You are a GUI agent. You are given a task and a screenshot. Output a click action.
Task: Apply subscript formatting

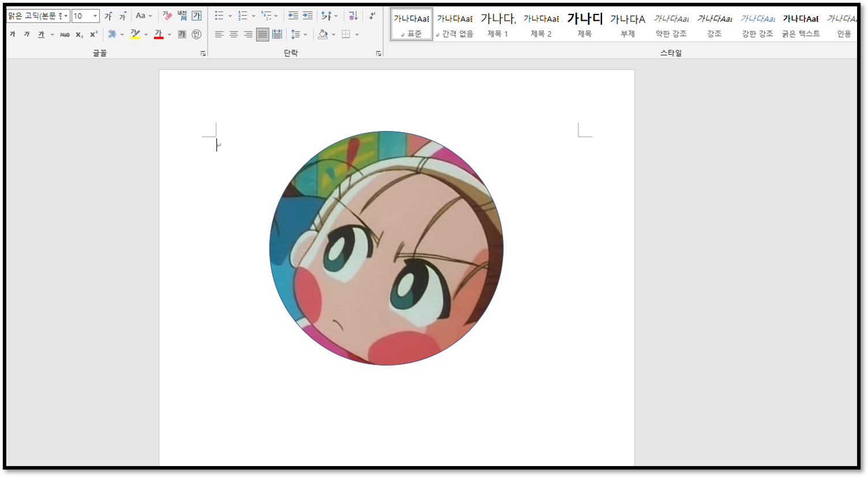tap(79, 35)
